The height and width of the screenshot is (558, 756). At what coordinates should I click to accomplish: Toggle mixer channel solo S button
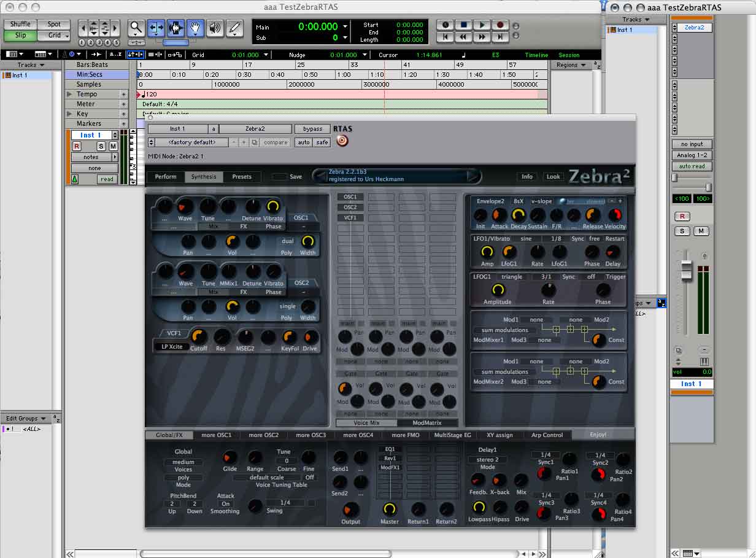(682, 231)
